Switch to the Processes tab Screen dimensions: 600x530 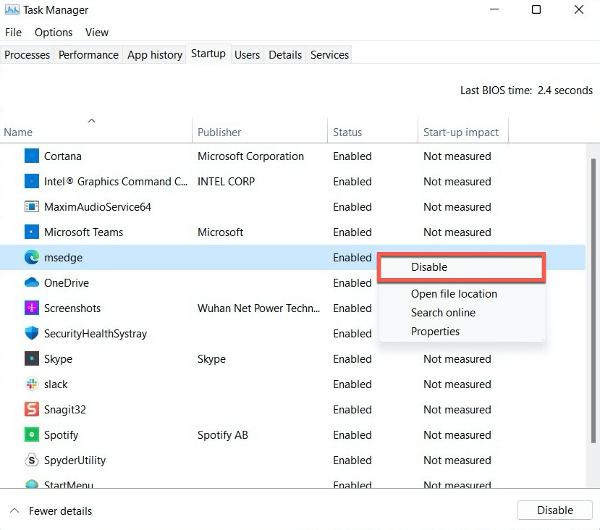[x=27, y=55]
